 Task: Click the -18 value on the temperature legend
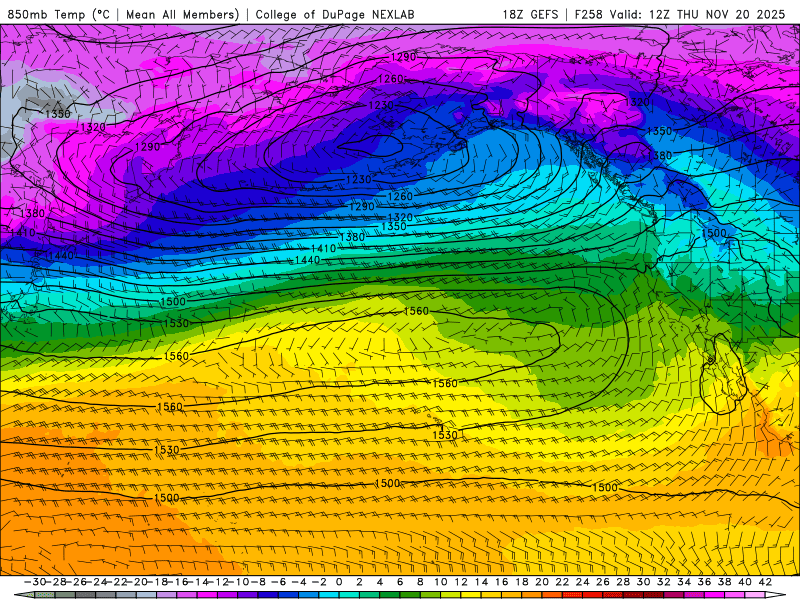pos(158,582)
